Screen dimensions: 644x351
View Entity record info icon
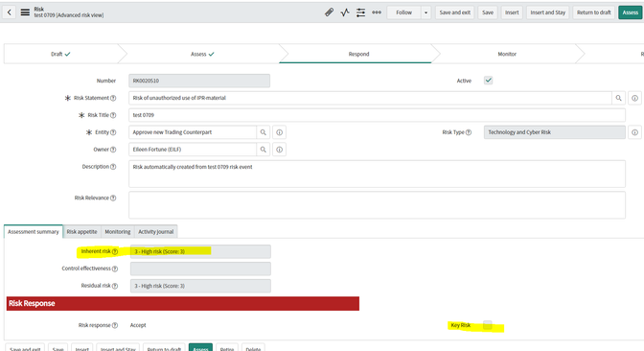coord(279,132)
